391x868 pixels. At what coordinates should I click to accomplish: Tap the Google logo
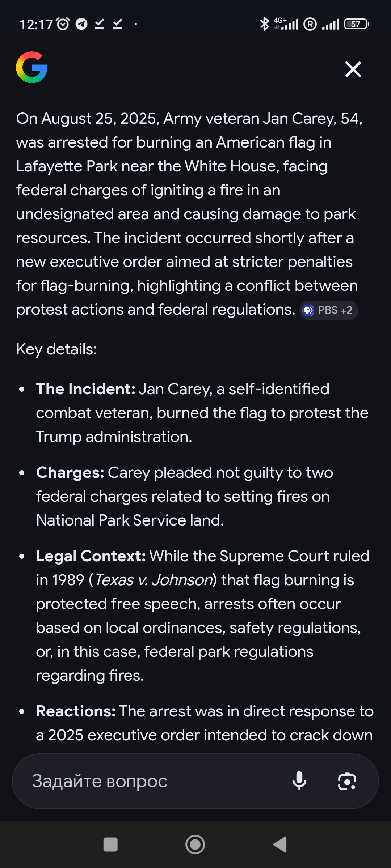32,68
